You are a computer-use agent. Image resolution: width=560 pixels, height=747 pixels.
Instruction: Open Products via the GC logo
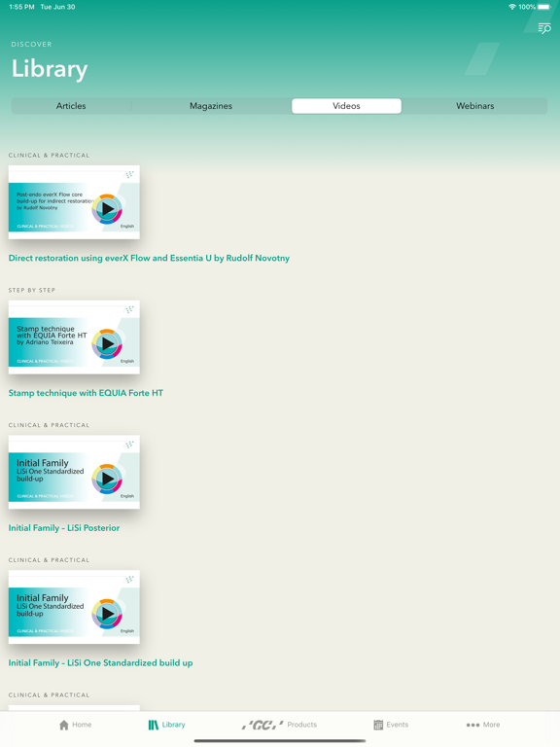262,725
